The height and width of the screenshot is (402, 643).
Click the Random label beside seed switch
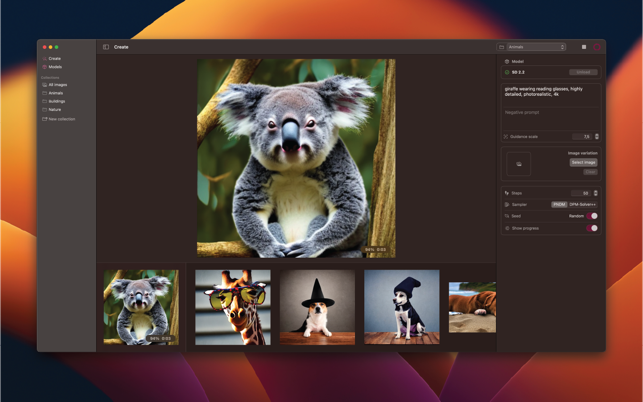(x=576, y=216)
